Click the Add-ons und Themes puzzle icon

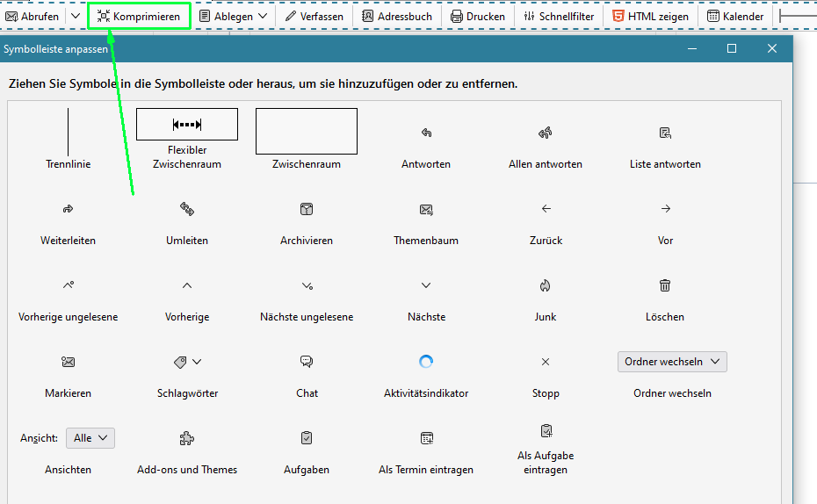(187, 438)
